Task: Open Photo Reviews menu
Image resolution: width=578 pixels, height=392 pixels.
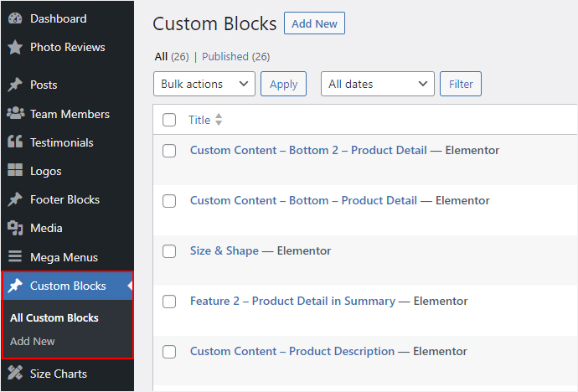Action: [x=67, y=47]
